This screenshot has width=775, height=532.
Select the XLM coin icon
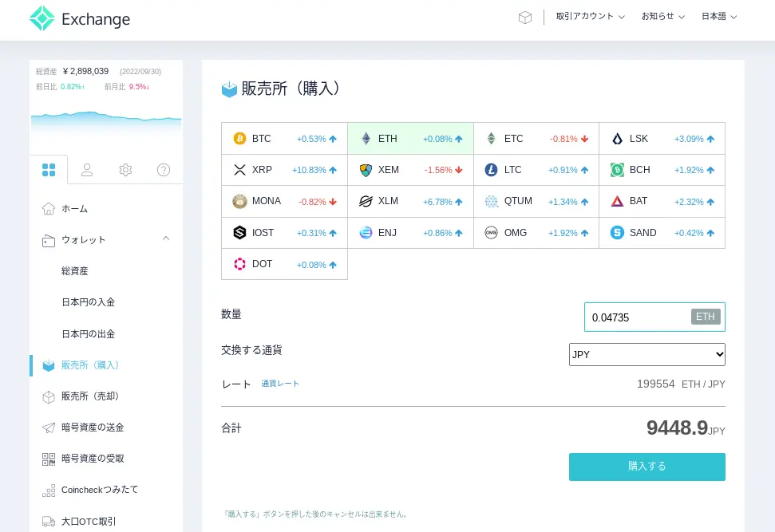pyautogui.click(x=366, y=201)
